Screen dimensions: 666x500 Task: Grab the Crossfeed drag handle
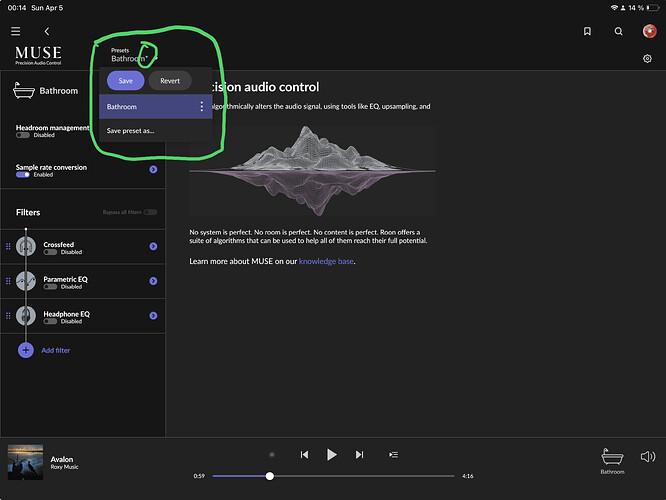8,246
